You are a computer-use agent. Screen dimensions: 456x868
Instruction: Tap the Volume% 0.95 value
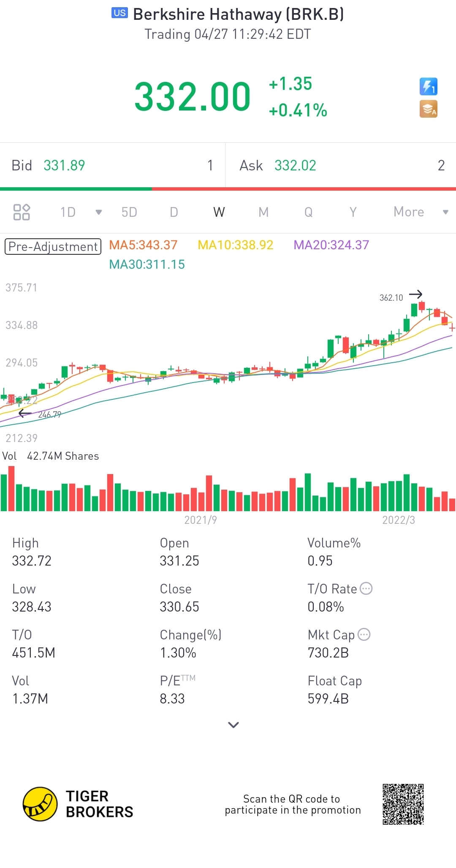click(x=320, y=561)
